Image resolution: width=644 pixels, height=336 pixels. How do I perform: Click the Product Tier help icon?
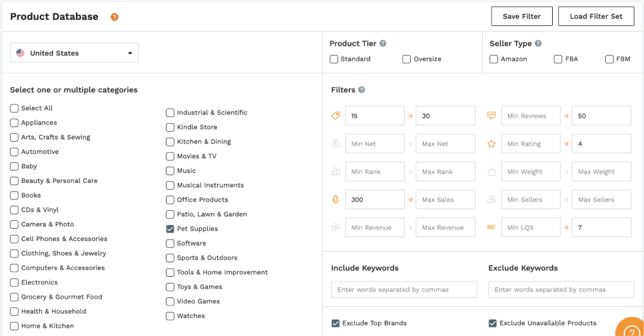click(383, 43)
